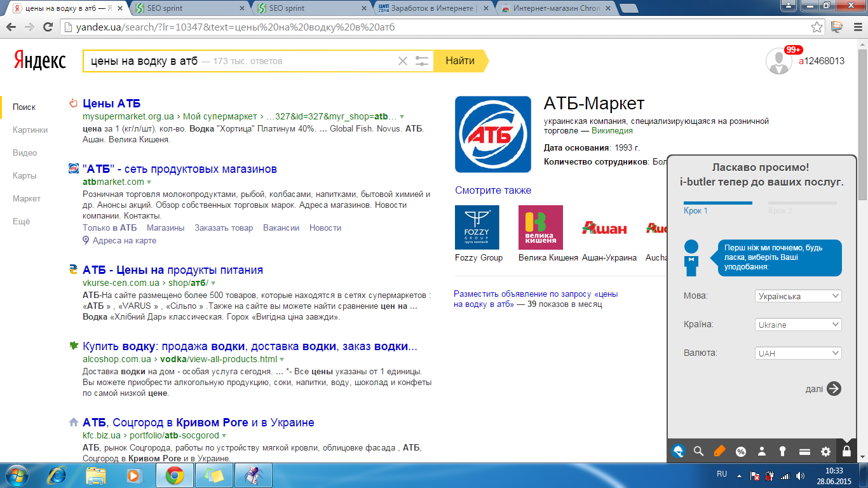Open "АТБ" - сеть продуктовых магазинов link
This screenshot has width=868, height=488.
point(180,169)
